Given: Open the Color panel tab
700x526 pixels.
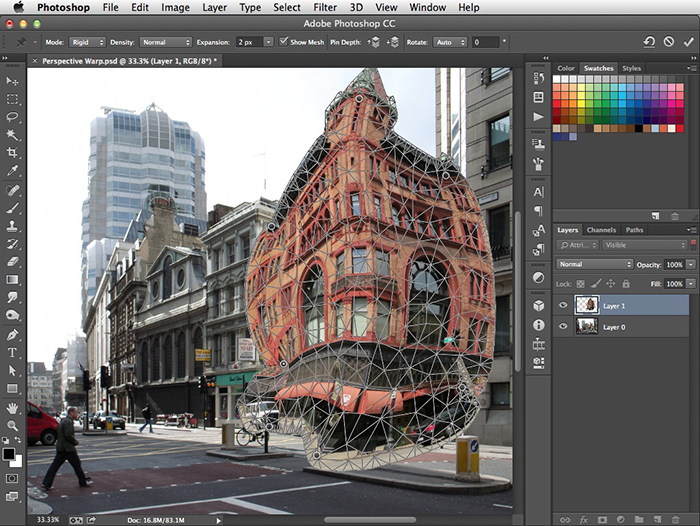Looking at the screenshot, I should point(566,68).
